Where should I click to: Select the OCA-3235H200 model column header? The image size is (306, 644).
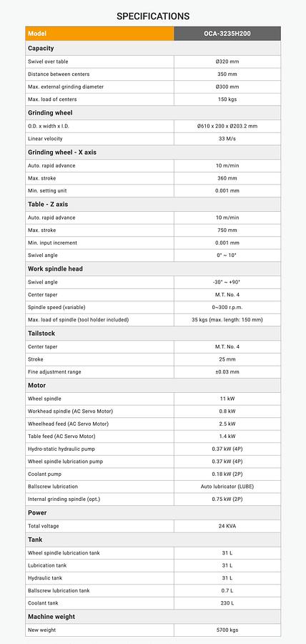[227, 34]
